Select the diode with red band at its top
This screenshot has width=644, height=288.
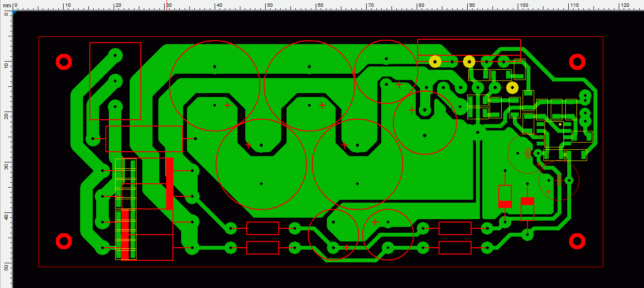527,209
